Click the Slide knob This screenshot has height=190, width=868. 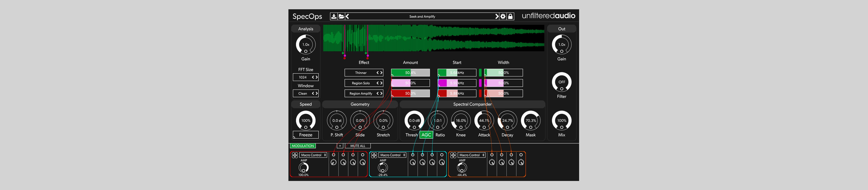coord(360,121)
